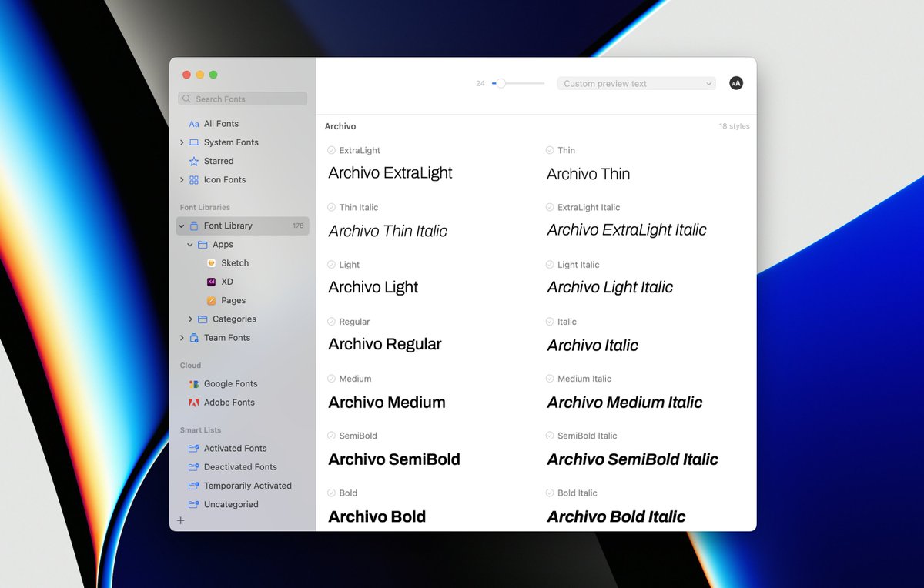Click the Font Library box icon
This screenshot has width=924, height=588.
[x=194, y=226]
